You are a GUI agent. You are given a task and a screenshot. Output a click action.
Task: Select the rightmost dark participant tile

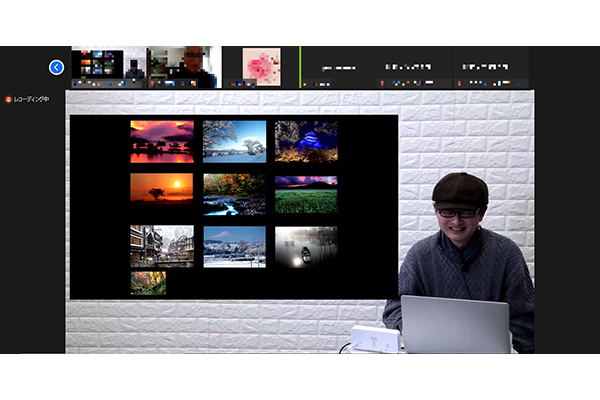click(x=490, y=67)
